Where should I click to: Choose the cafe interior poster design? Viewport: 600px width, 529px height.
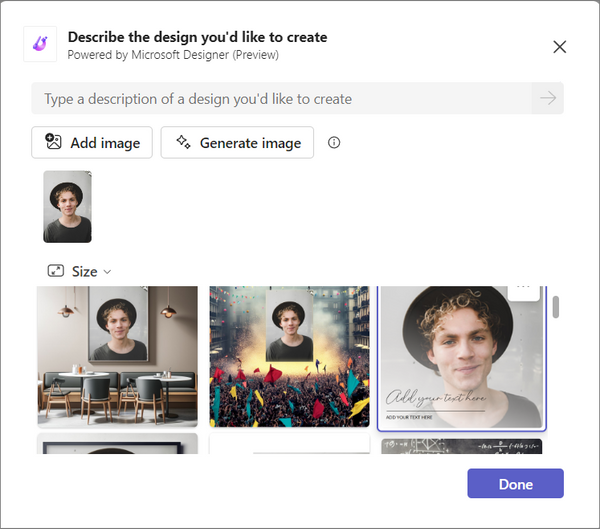(117, 356)
